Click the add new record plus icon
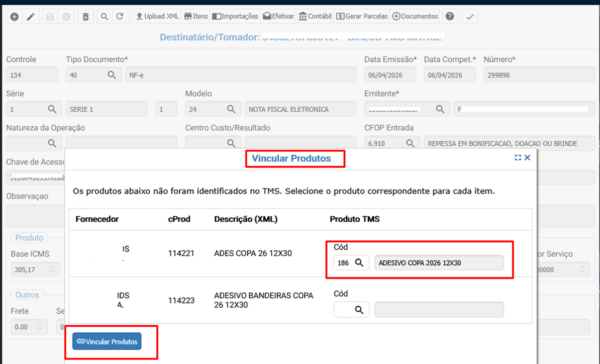Image resolution: width=600 pixels, height=364 pixels. (x=14, y=16)
